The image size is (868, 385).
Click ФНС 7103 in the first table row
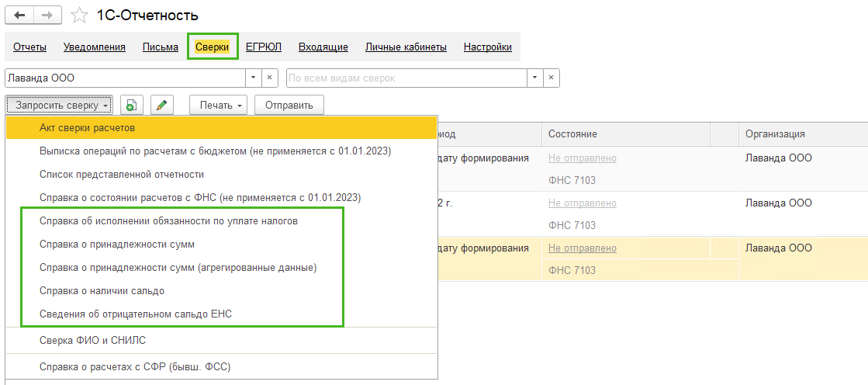coord(572,180)
